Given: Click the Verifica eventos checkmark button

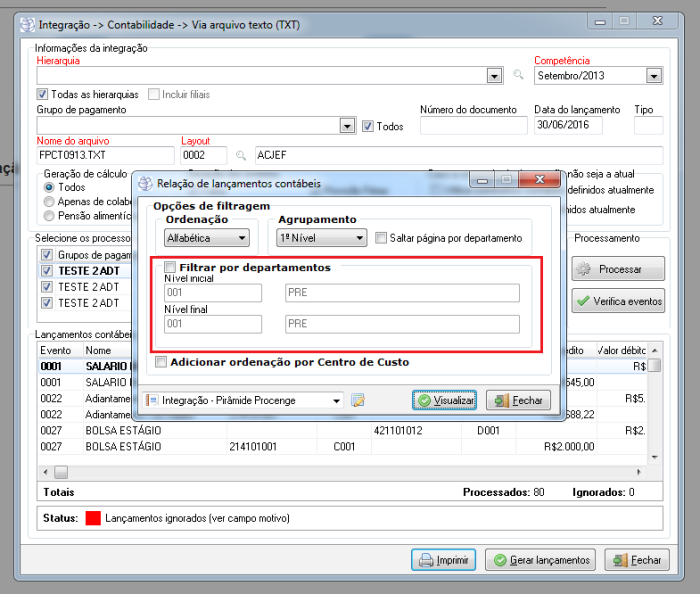Looking at the screenshot, I should [617, 300].
